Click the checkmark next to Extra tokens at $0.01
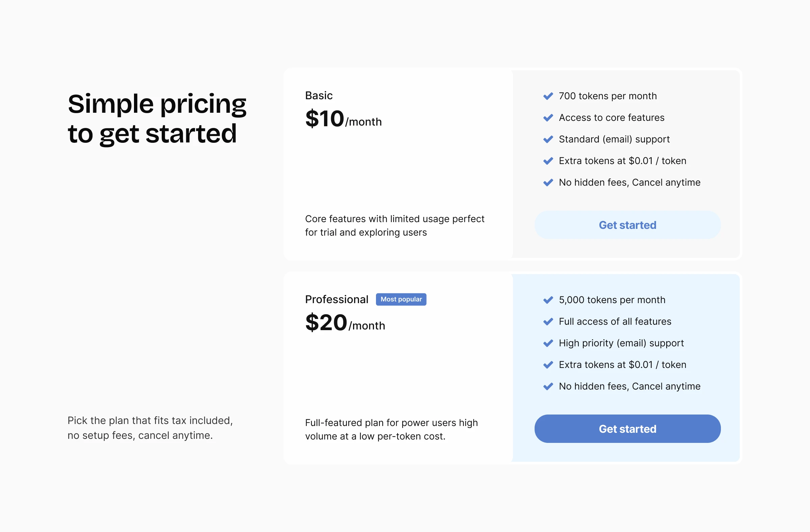This screenshot has height=532, width=810. coord(548,161)
